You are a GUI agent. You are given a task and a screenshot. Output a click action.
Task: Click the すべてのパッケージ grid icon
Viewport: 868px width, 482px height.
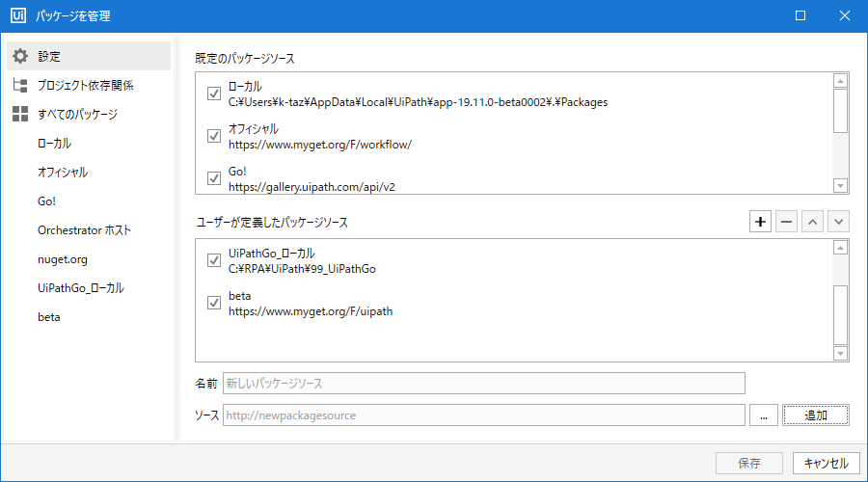click(20, 114)
